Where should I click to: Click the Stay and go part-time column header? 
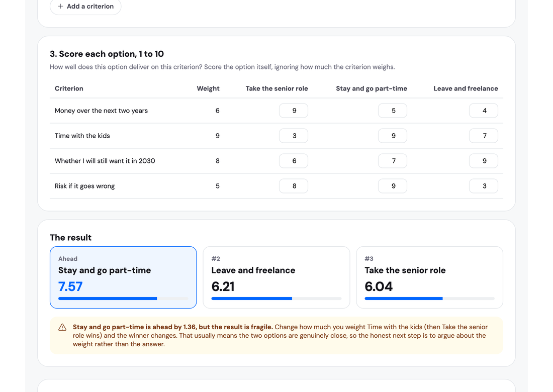click(x=372, y=88)
